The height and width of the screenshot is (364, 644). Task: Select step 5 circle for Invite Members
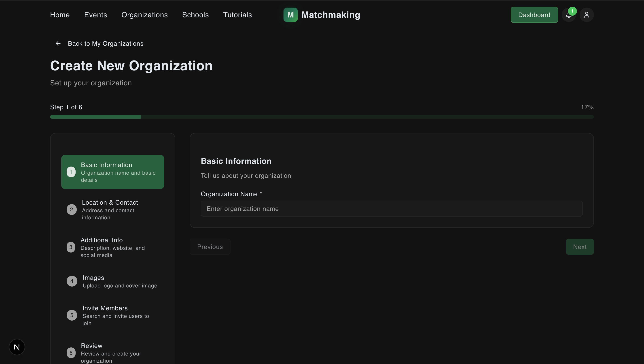72,315
